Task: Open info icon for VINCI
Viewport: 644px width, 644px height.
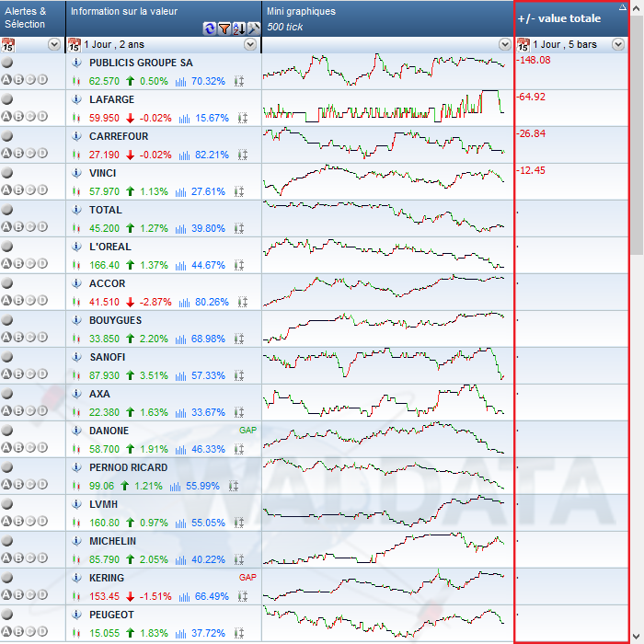Action: (76, 173)
